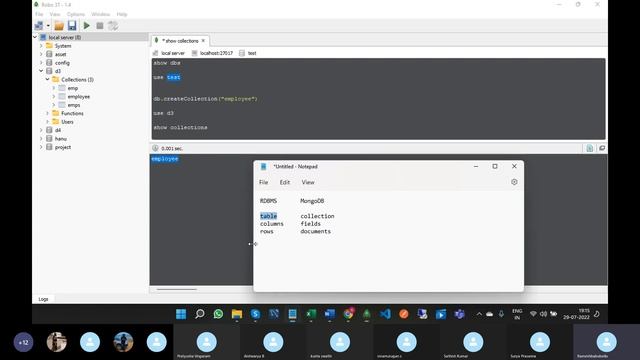The width and height of the screenshot is (640, 360).
Task: Switch results to text view mode icon
Action: [x=590, y=149]
